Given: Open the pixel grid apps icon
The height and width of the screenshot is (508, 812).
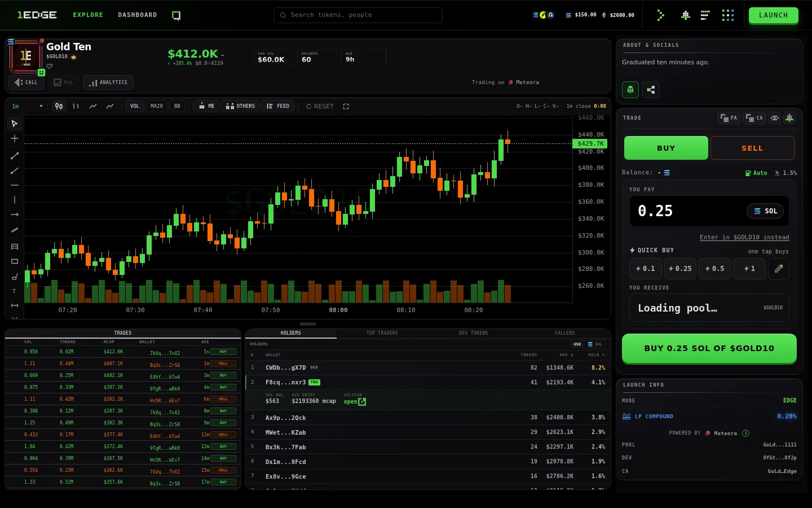Looking at the screenshot, I should [x=728, y=15].
